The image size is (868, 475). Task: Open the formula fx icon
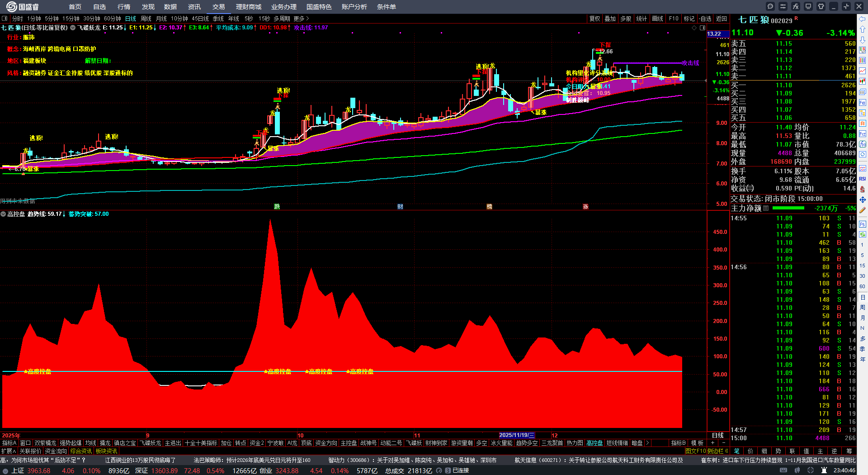(x=796, y=6)
